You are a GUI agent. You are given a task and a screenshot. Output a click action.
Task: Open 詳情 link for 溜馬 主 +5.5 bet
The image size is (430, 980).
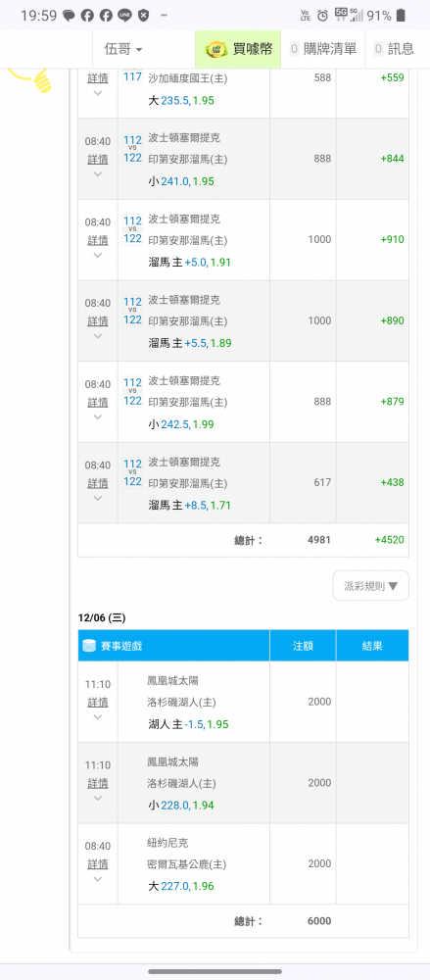98,321
